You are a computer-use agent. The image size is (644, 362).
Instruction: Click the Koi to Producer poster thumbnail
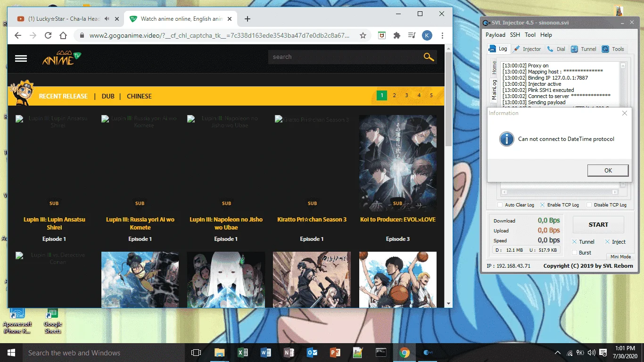[x=398, y=163]
